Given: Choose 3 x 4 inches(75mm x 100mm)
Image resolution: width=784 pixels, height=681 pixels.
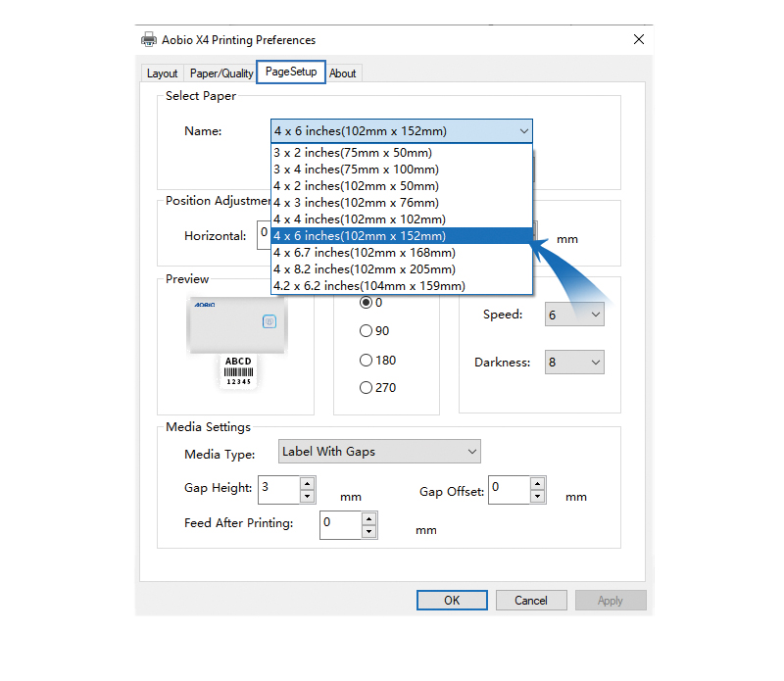Looking at the screenshot, I should (x=402, y=169).
